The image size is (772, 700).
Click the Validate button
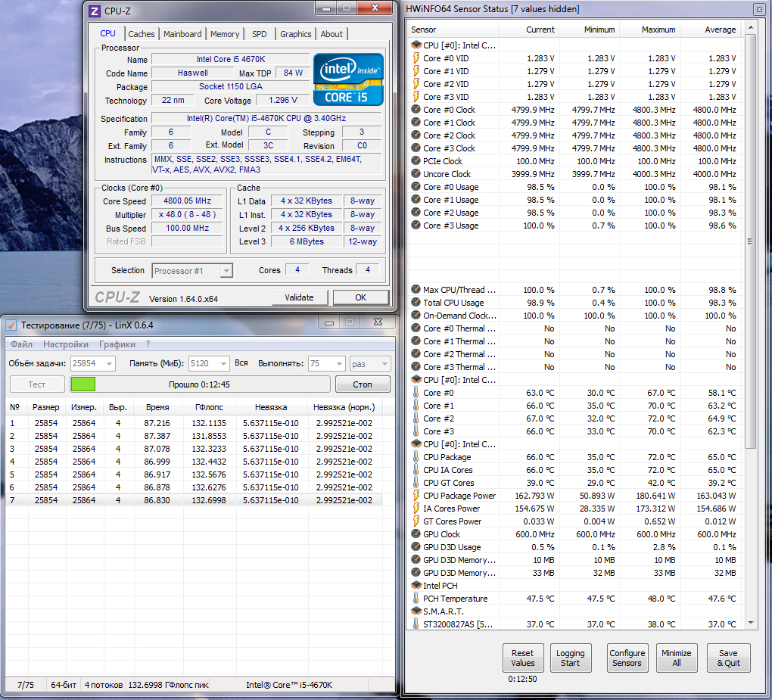tap(300, 297)
